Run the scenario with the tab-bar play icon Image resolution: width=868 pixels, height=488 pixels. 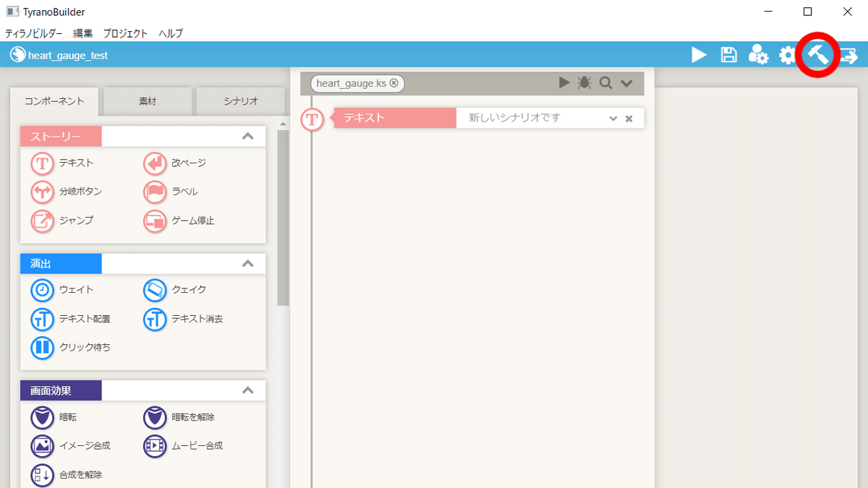(x=564, y=83)
